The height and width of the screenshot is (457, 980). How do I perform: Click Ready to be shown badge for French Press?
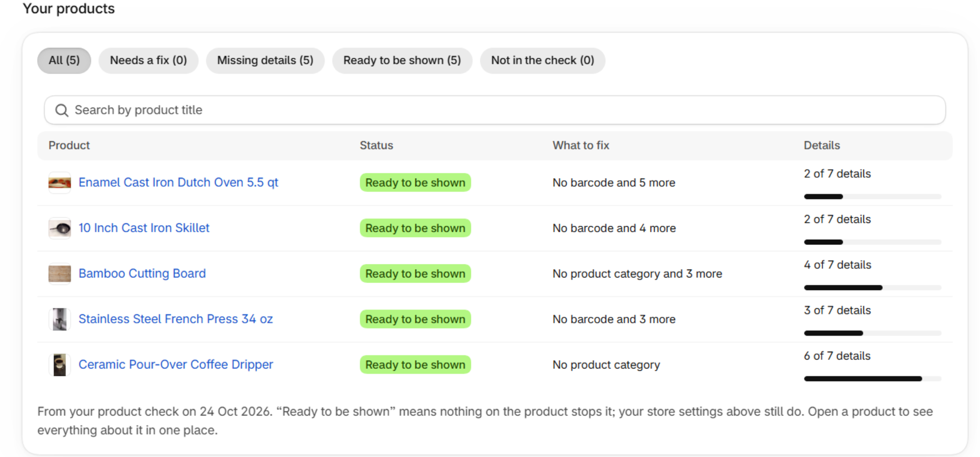coord(416,319)
